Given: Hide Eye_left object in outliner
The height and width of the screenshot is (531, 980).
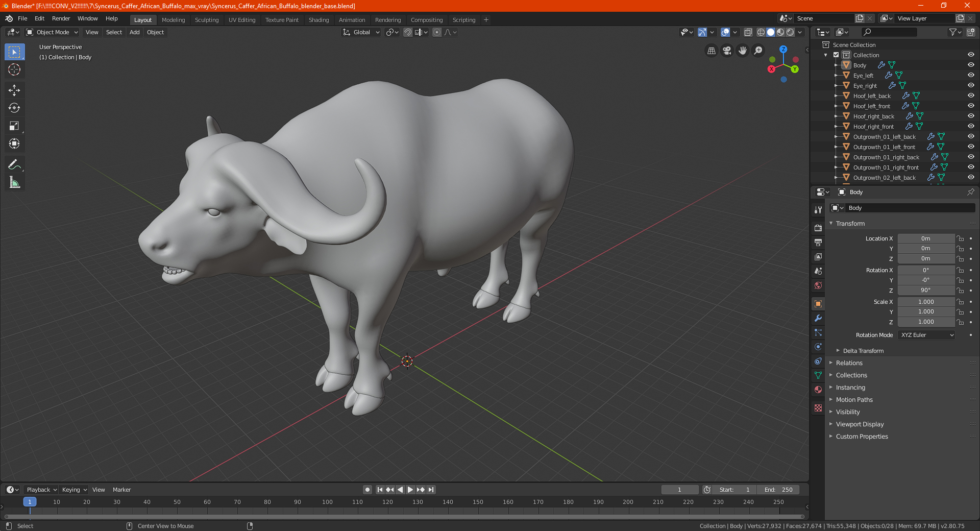Looking at the screenshot, I should [971, 75].
